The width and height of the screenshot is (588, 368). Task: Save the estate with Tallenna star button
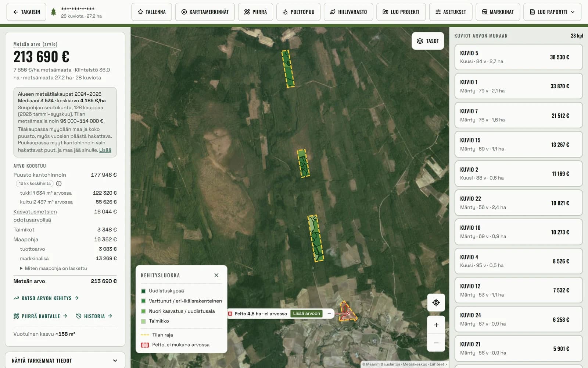coord(151,12)
